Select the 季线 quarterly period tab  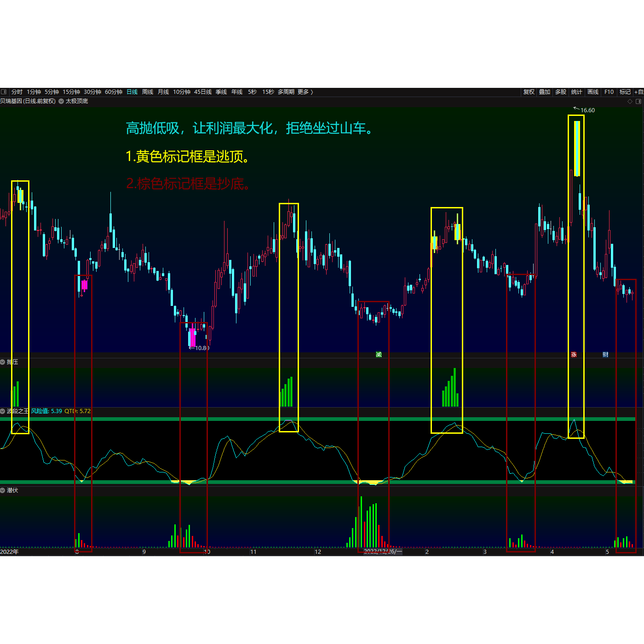tap(221, 92)
